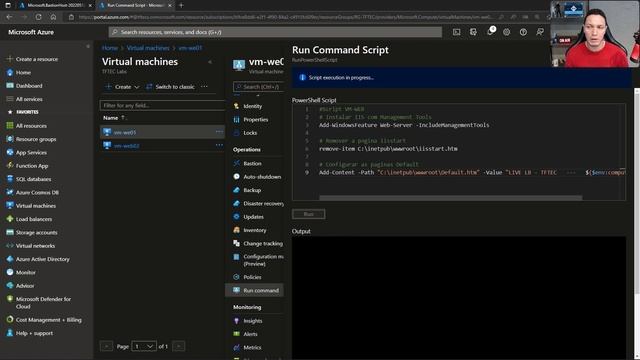This screenshot has width=640, height=360.
Task: Open portal settings gear
Action: coord(507,32)
